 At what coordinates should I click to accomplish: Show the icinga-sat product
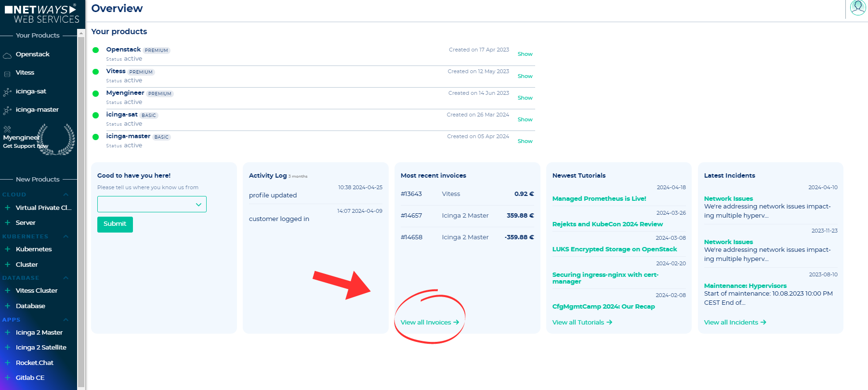coord(525,119)
